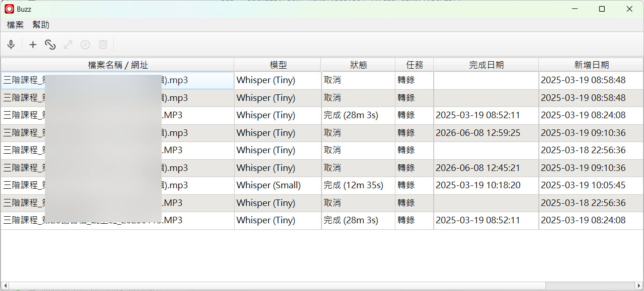Select 取消 status in row completed 2026-06-08 12:59:25
Image resolution: width=644 pixels, height=291 pixels.
click(x=358, y=133)
